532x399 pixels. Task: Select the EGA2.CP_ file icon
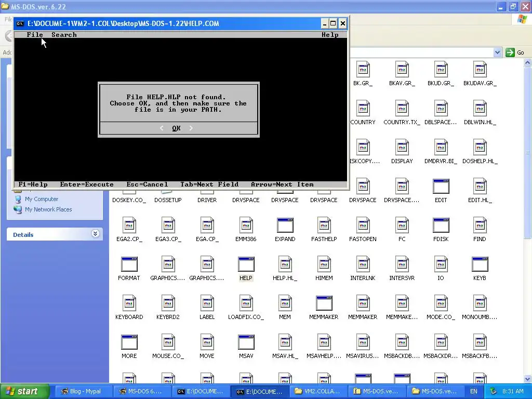(129, 225)
